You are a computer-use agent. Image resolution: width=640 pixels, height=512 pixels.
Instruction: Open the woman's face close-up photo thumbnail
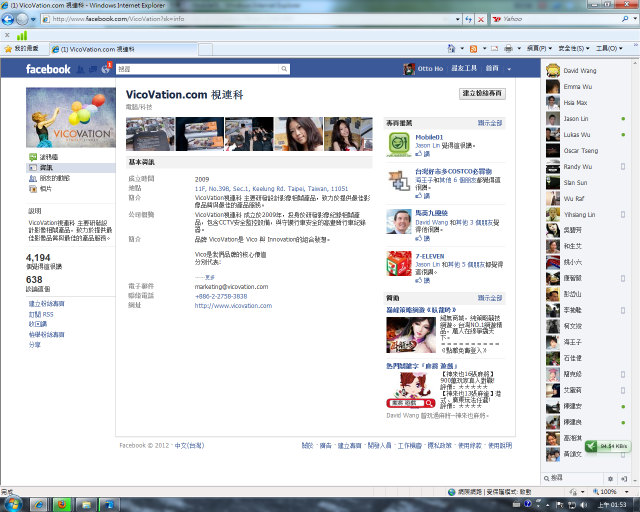tap(299, 134)
